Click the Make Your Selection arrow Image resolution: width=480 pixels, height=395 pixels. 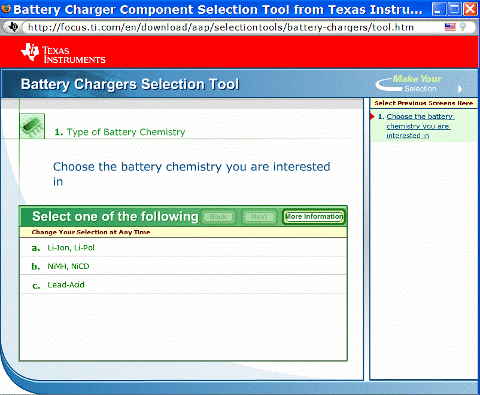(460, 89)
